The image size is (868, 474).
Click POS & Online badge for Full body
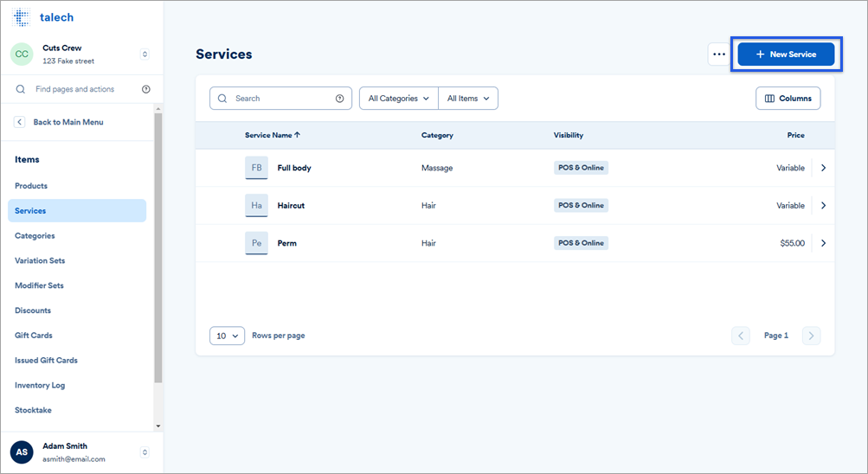coord(582,168)
